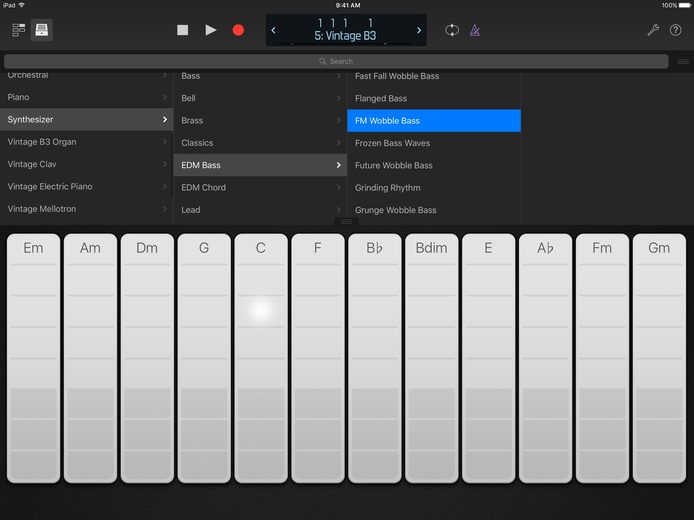The height and width of the screenshot is (520, 694).
Task: Choose the Frozen Bass Waves patch
Action: (434, 143)
